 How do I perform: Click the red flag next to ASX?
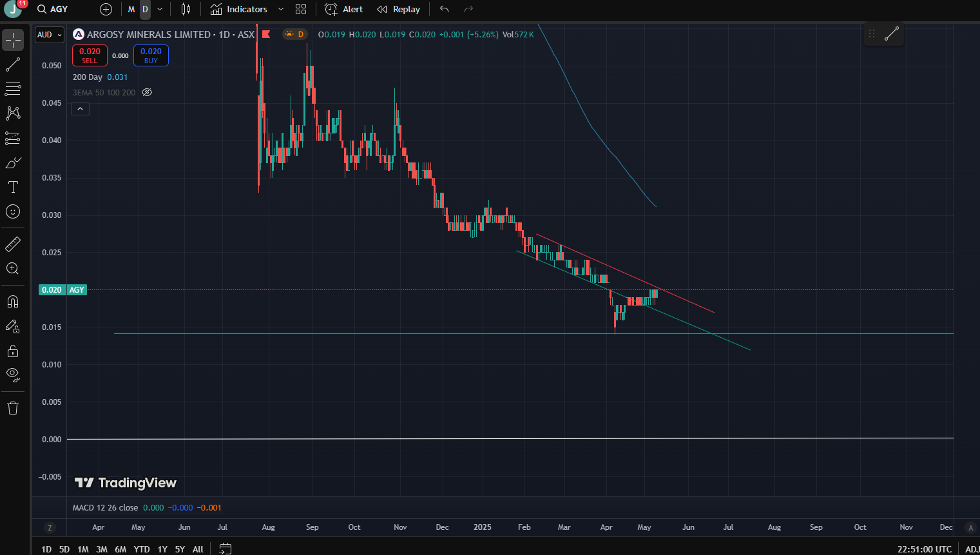coord(266,34)
